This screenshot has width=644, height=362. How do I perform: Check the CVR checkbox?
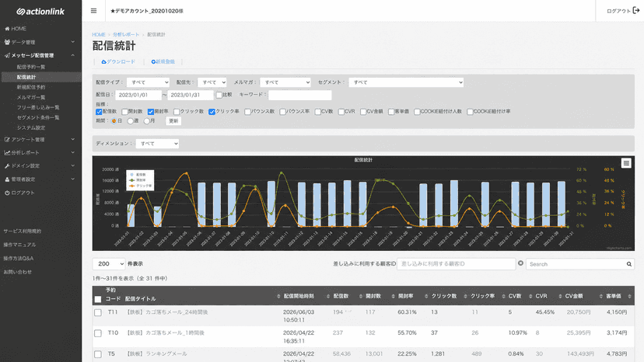coord(341,112)
